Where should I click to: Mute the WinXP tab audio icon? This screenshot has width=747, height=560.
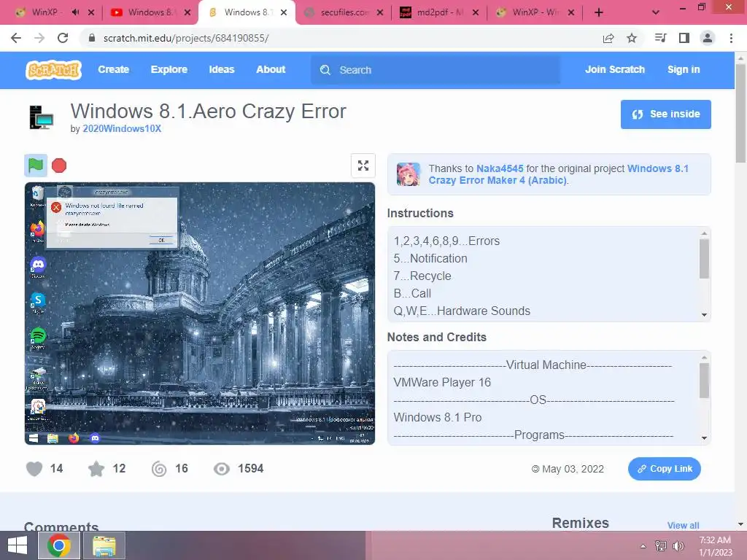(x=75, y=12)
